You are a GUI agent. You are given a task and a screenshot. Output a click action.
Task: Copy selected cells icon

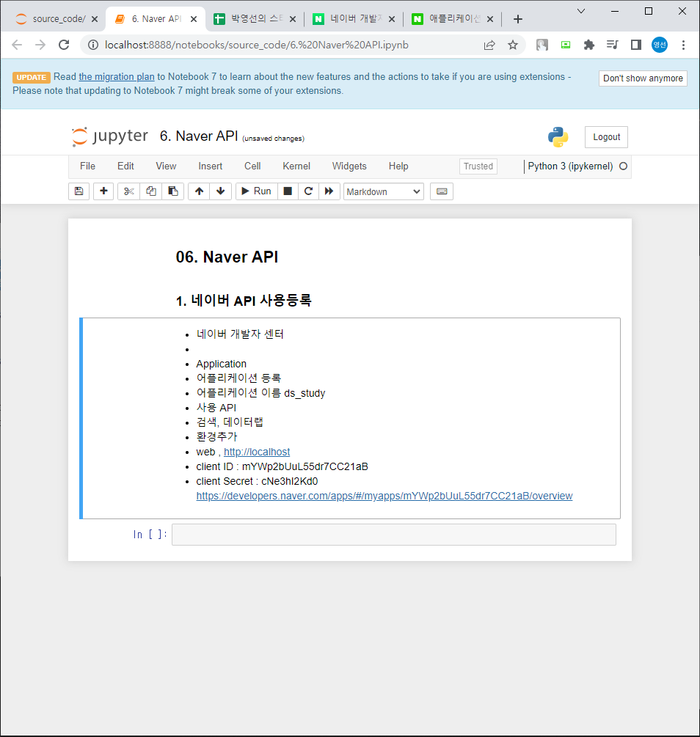click(151, 191)
